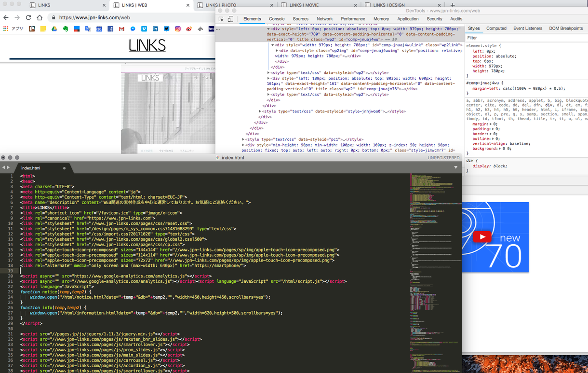Open the Security tab in DevTools
The height and width of the screenshot is (373, 588).
pos(434,19)
